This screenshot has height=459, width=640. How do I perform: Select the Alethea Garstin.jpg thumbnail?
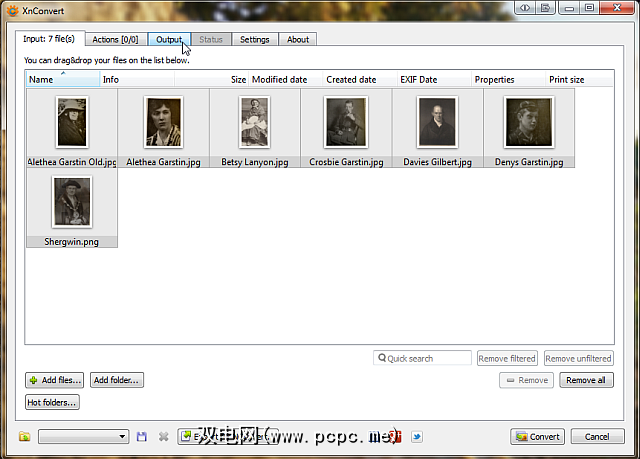[163, 128]
